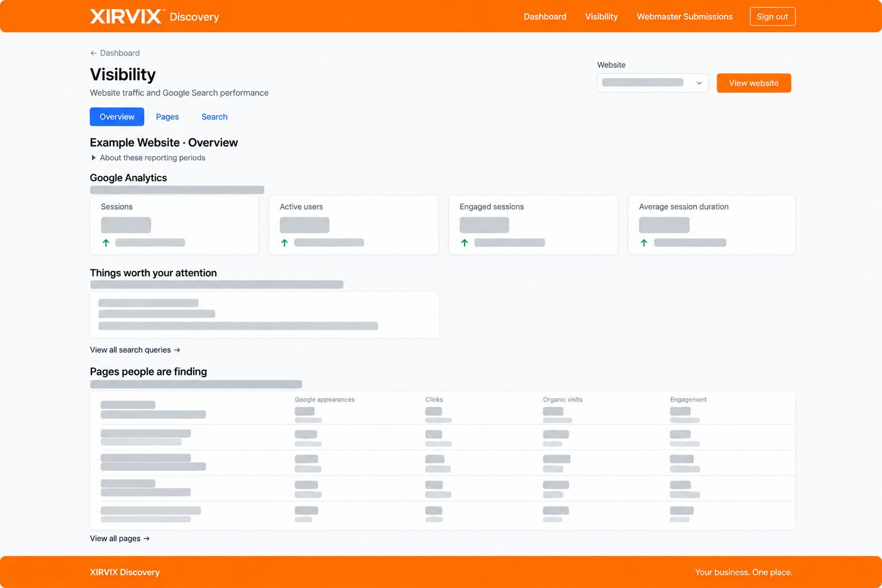
Task: Open Visibility in the top navigation
Action: click(x=601, y=17)
